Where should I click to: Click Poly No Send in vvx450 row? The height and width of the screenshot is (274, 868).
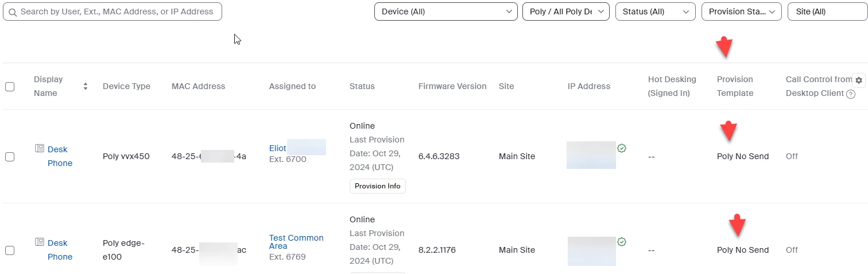point(743,156)
